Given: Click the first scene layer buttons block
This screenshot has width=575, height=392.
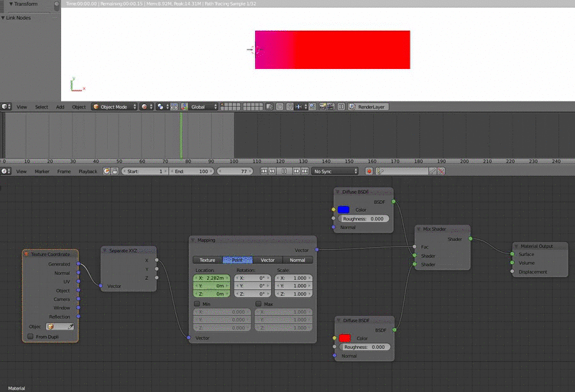Looking at the screenshot, I should [230, 106].
